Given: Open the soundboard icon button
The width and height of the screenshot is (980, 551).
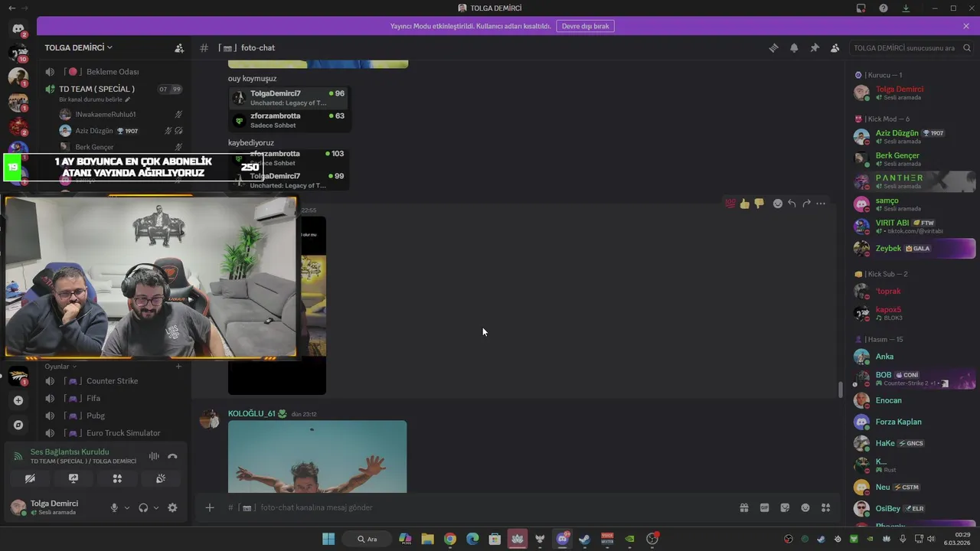Looking at the screenshot, I should click(x=161, y=478).
